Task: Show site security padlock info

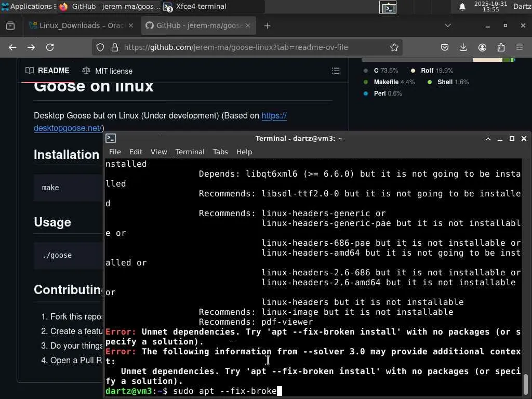Action: 115,47
